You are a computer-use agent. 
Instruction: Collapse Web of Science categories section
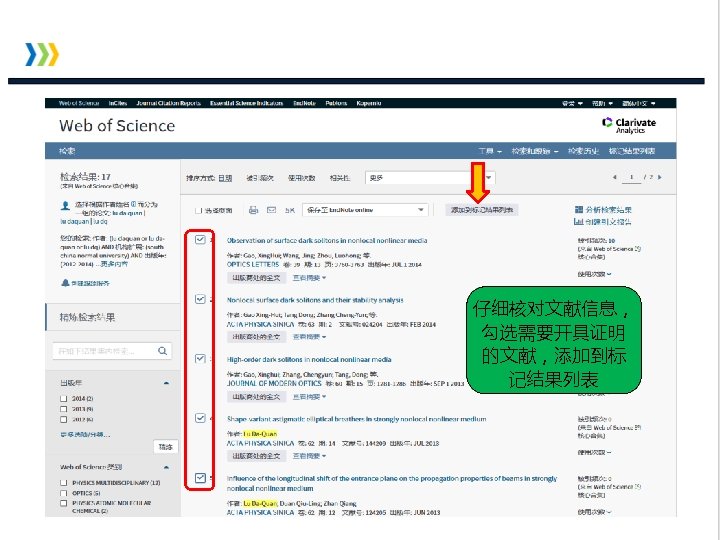pyautogui.click(x=166, y=467)
